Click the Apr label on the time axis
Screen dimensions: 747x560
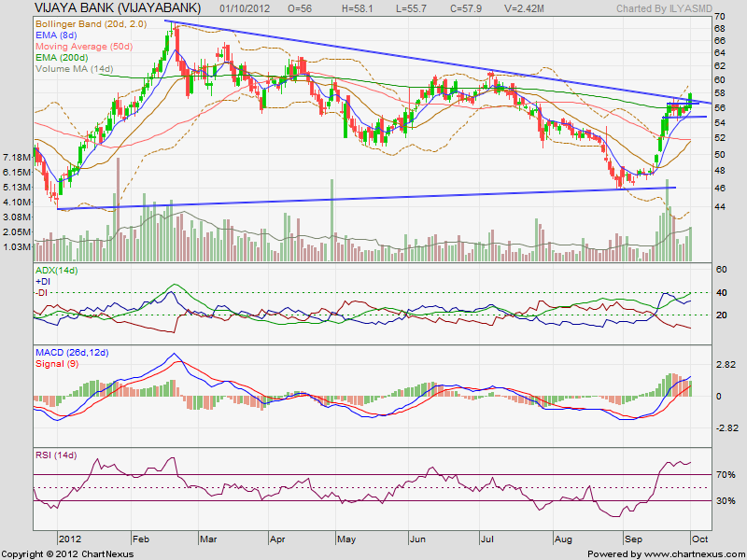[x=277, y=539]
